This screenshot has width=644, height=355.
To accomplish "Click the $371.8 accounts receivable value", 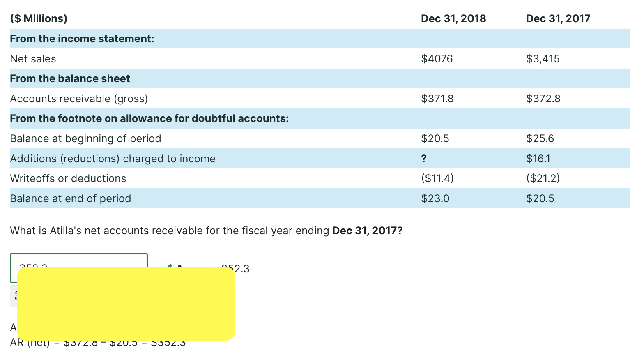I will (x=437, y=99).
